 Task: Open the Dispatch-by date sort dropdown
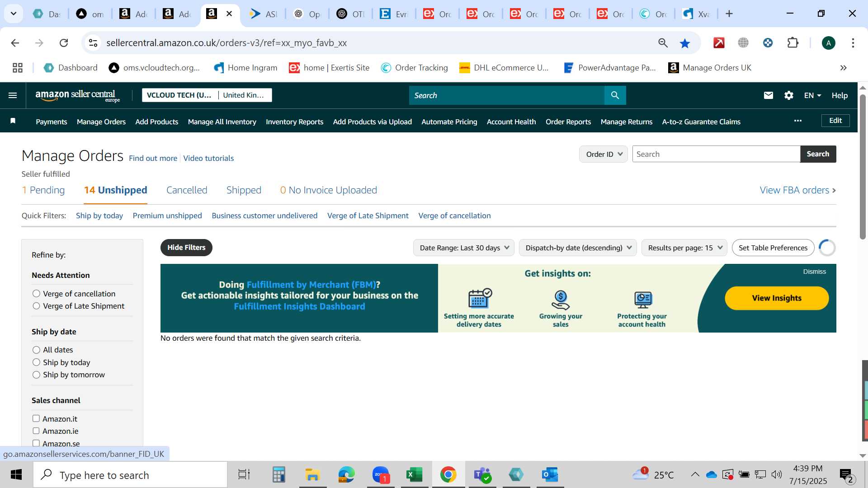[578, 248]
